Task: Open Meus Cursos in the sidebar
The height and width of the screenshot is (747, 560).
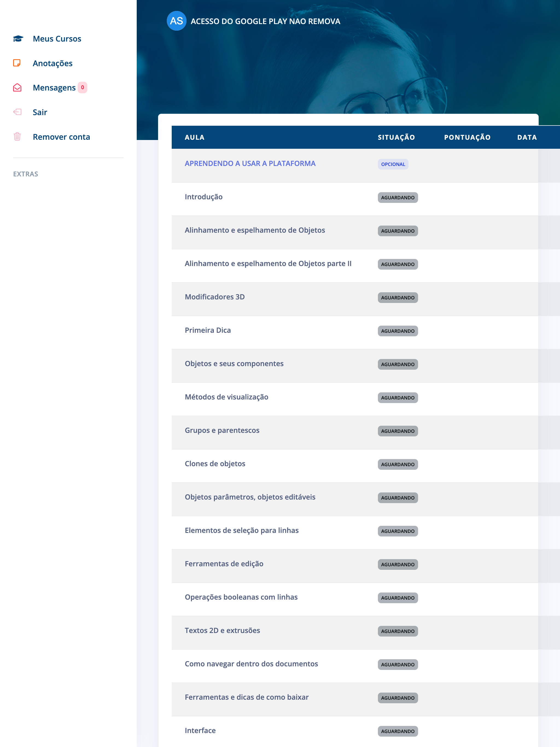Action: pyautogui.click(x=57, y=39)
